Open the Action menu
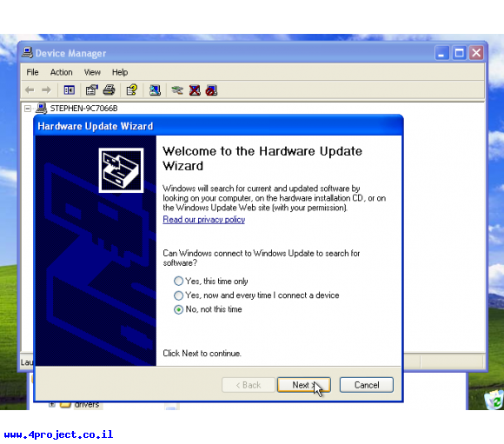This screenshot has height=444, width=504. [x=61, y=72]
